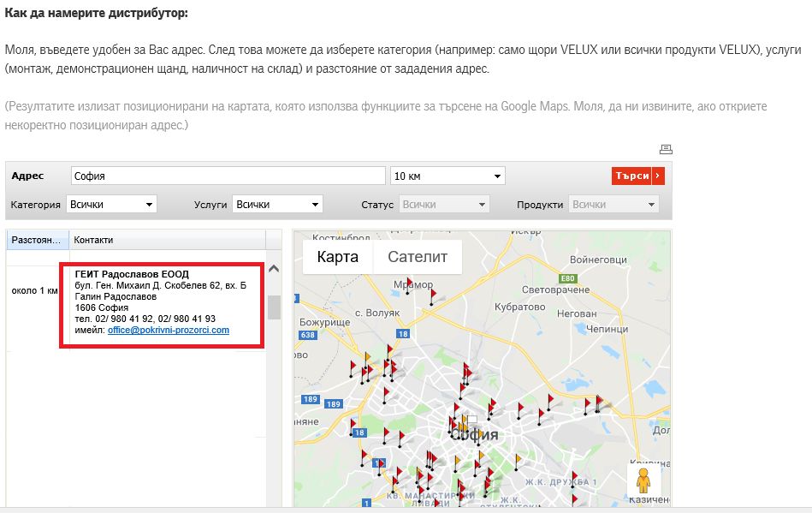Click the Чепинци label on the map
Screen dimensions: 812x513
coord(607,329)
